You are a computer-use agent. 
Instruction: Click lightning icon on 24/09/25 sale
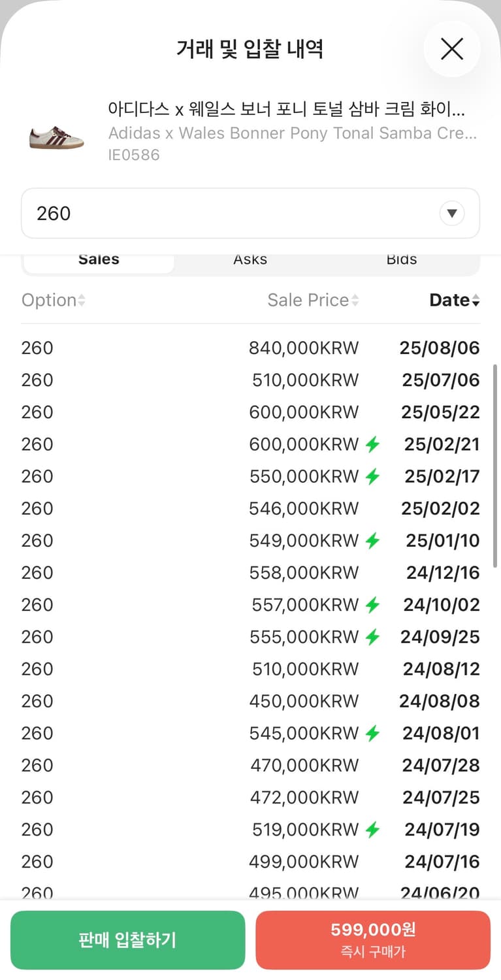(x=372, y=637)
